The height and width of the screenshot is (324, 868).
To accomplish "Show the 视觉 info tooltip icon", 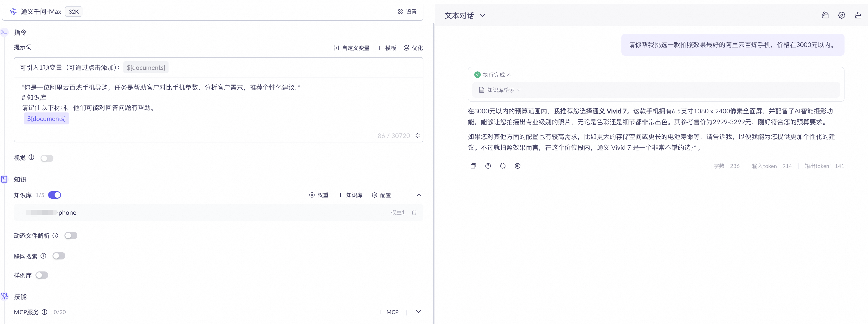I will [31, 157].
